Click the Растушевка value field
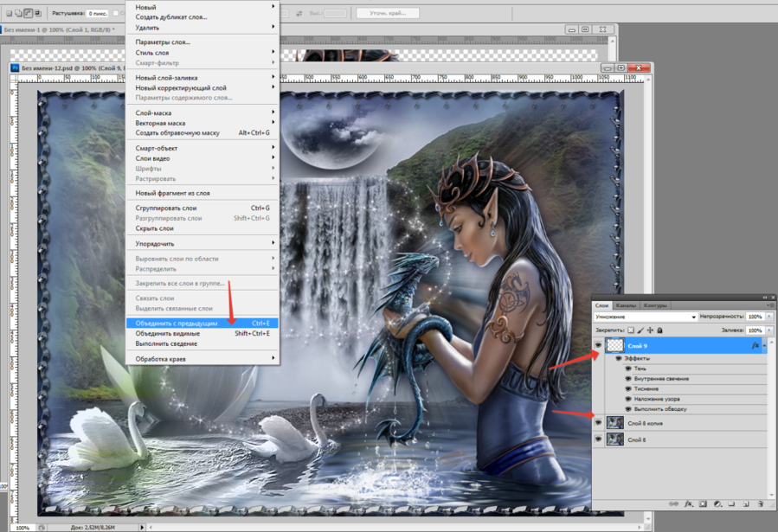 [98, 13]
